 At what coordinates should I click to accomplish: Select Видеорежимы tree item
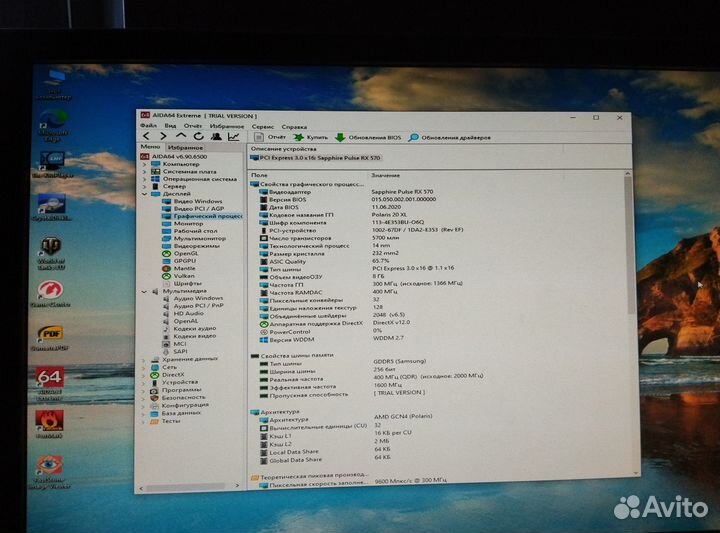coord(191,246)
